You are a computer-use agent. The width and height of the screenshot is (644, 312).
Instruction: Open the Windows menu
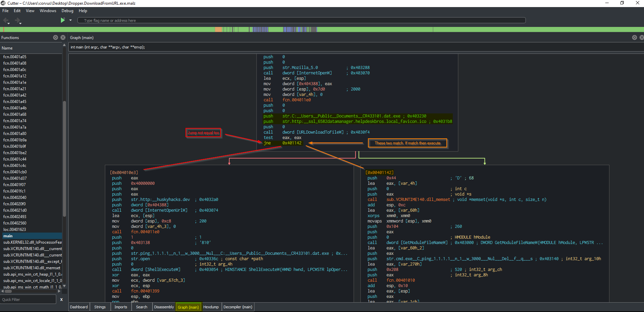click(48, 11)
